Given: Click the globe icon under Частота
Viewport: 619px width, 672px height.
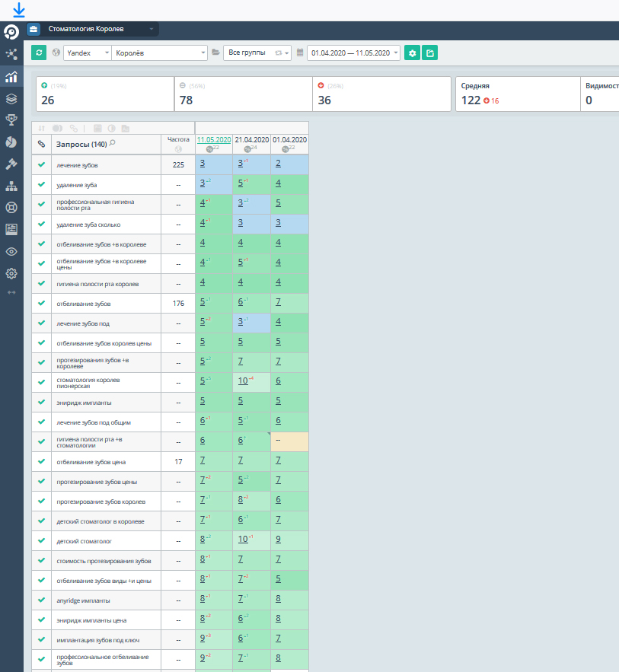Looking at the screenshot, I should click(x=178, y=149).
